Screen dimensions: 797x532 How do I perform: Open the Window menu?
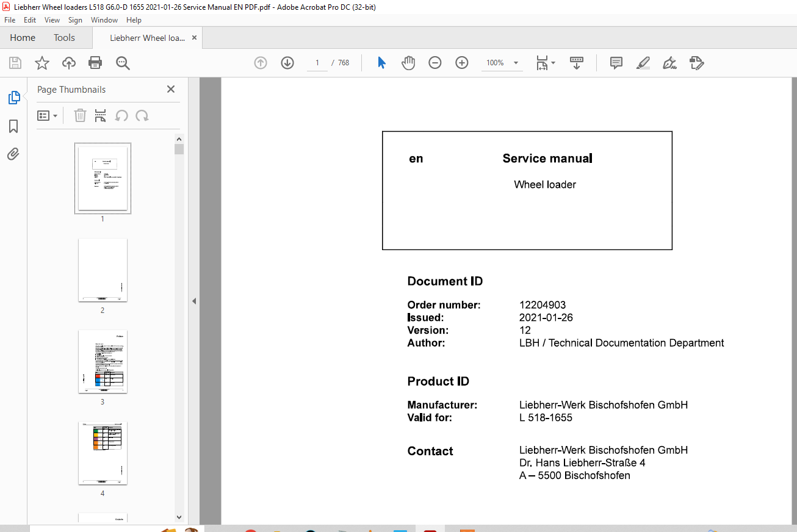tap(104, 20)
